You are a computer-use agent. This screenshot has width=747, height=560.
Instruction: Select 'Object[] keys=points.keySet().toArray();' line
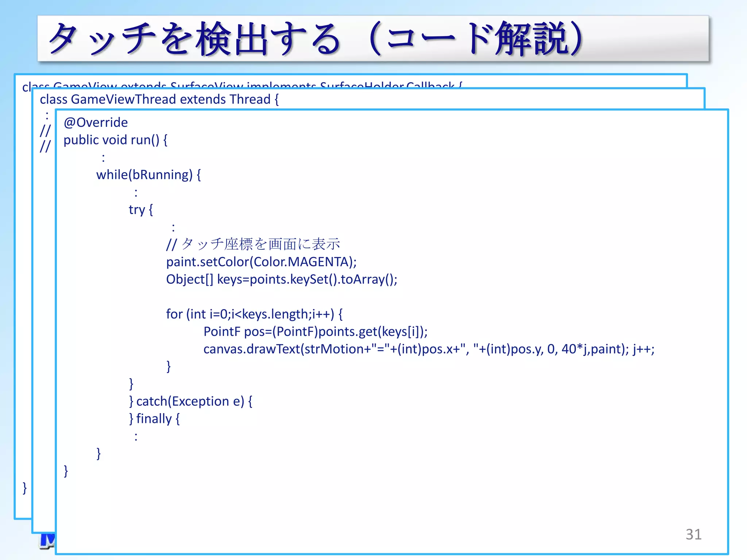pos(282,279)
